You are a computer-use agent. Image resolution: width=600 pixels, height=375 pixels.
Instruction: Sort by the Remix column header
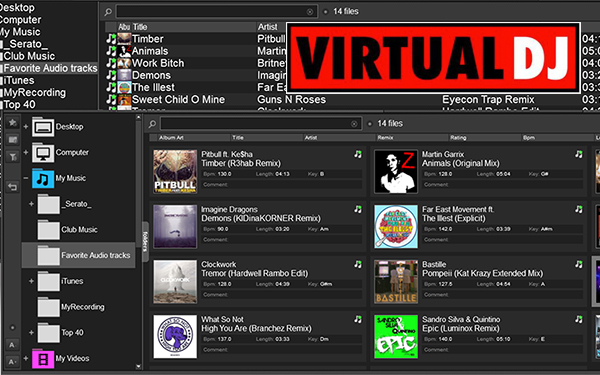pyautogui.click(x=412, y=138)
